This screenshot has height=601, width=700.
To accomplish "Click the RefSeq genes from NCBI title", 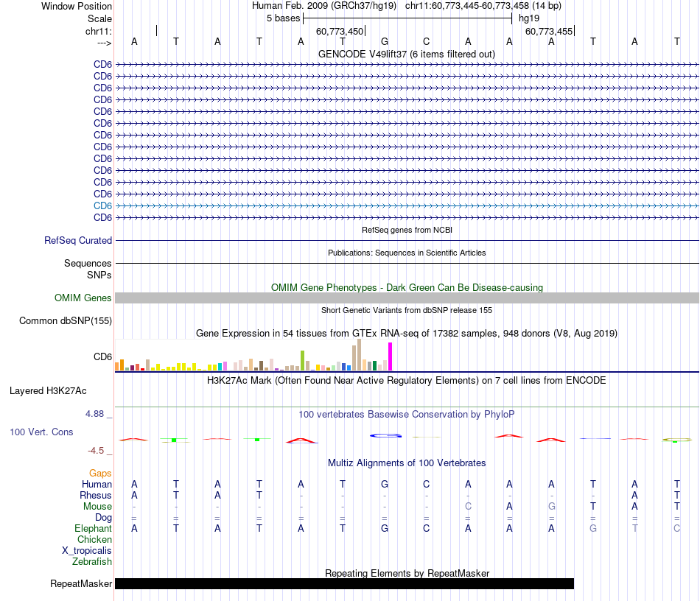I will click(x=407, y=230).
